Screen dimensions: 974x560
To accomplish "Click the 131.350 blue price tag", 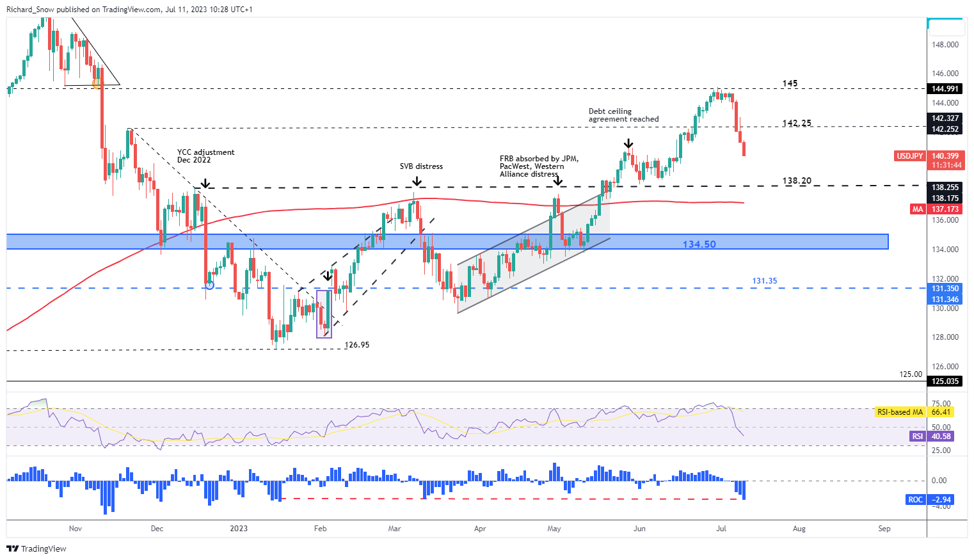I will (945, 289).
